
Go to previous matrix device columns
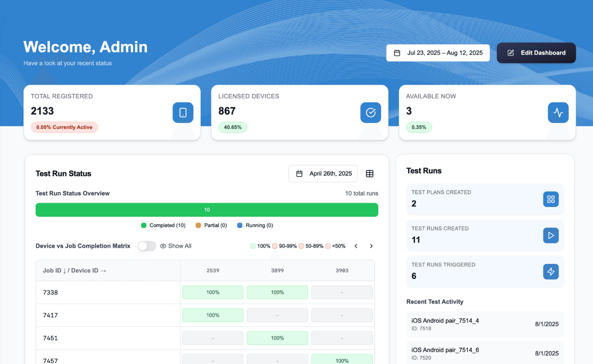[356, 246]
